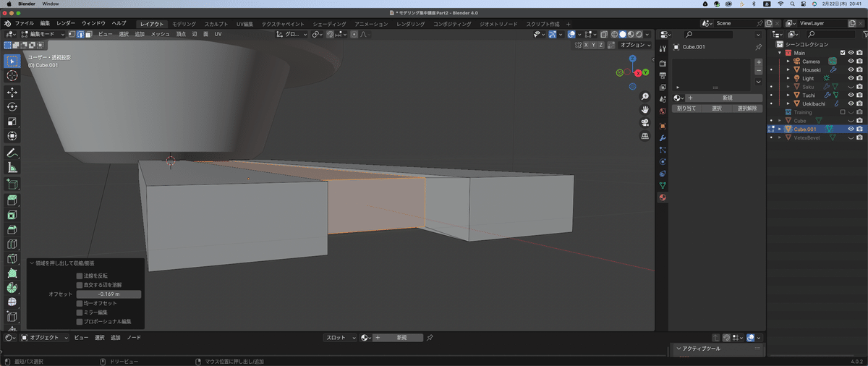Viewport: 868px width, 366px height.
Task: Add a material slot with plus
Action: point(758,62)
